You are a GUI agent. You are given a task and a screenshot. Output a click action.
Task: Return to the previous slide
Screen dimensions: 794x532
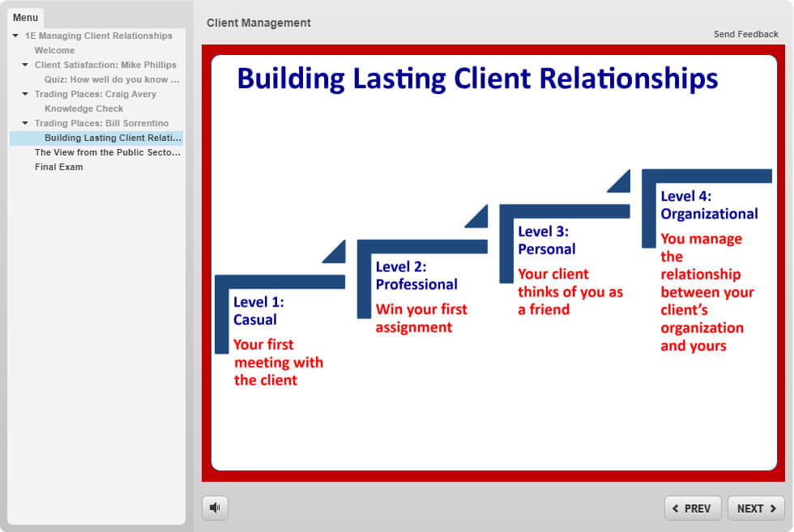tap(693, 509)
